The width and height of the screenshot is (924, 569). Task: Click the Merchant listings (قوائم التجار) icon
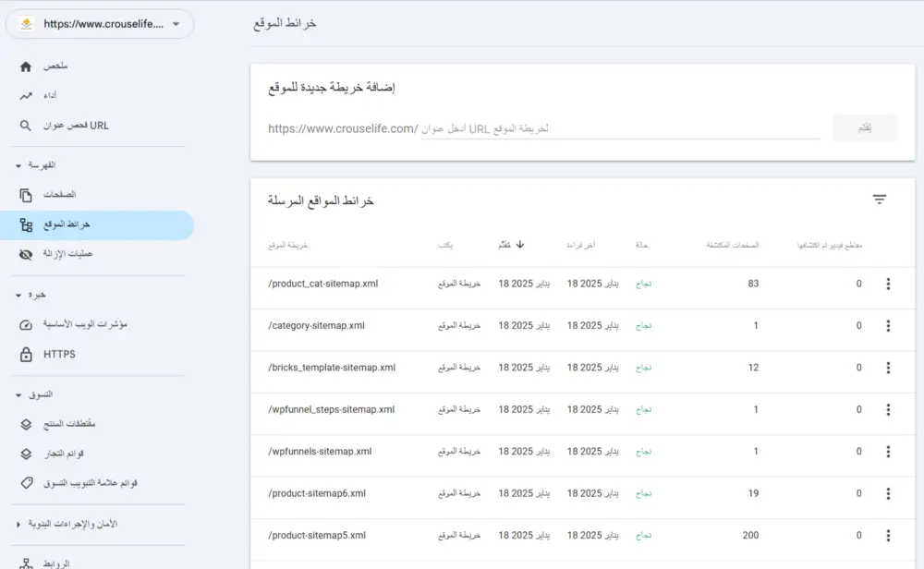[24, 454]
